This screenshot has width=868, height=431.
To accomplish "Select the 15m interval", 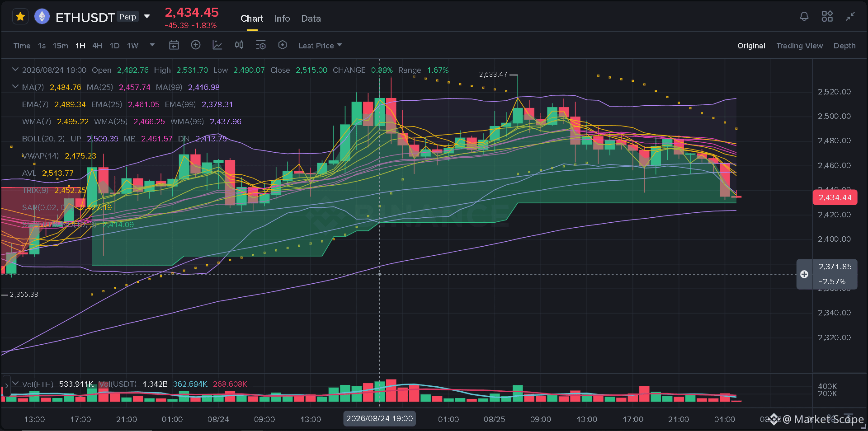I will point(60,46).
